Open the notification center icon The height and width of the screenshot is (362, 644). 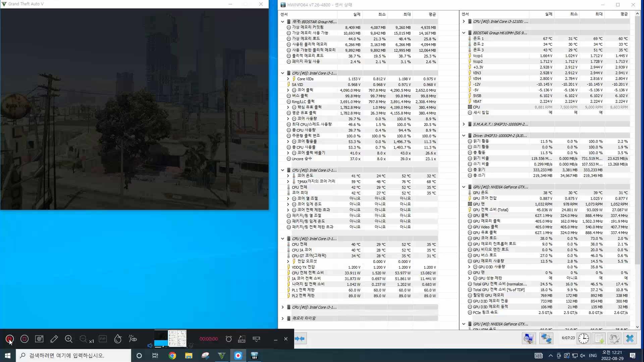pyautogui.click(x=633, y=355)
